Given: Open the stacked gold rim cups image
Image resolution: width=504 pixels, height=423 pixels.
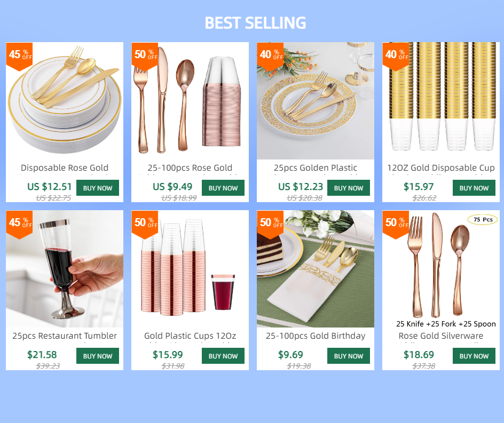Looking at the screenshot, I should 440,101.
